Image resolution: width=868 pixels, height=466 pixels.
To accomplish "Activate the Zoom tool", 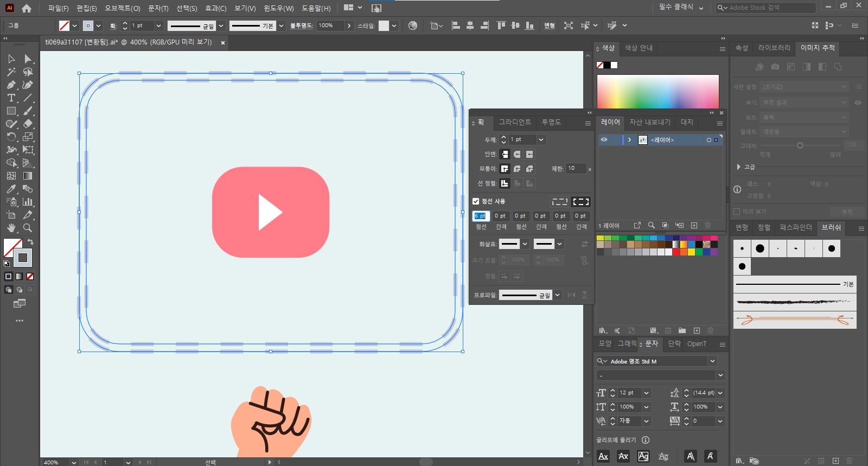I will [28, 228].
